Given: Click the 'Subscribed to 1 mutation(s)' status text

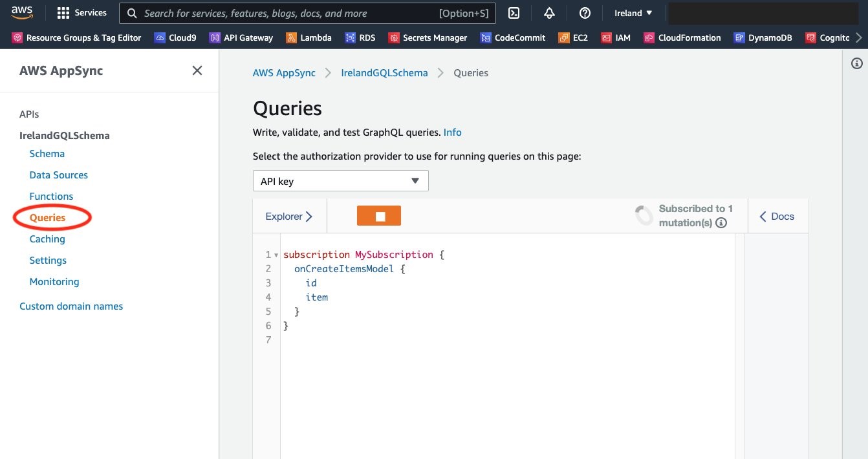Looking at the screenshot, I should [695, 215].
